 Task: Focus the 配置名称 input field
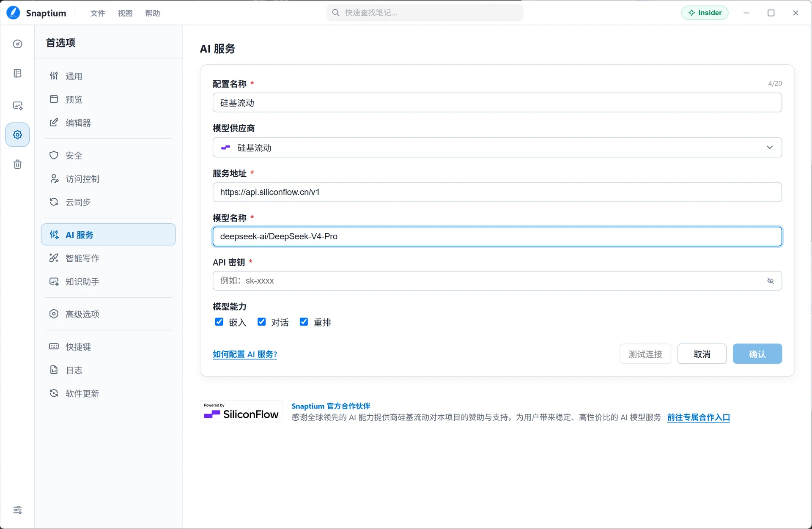497,103
